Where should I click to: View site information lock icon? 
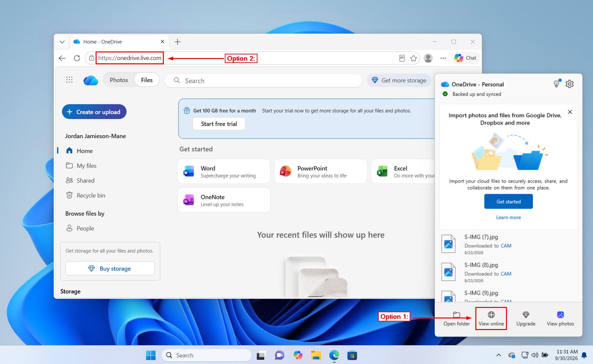pyautogui.click(x=91, y=58)
